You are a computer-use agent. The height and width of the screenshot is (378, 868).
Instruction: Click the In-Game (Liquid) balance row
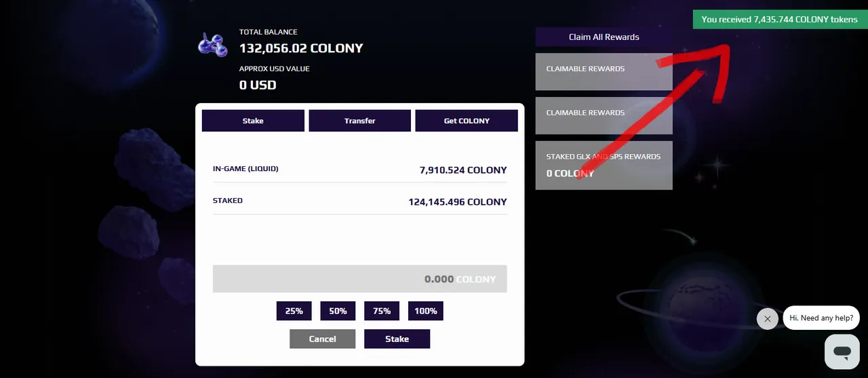point(359,169)
